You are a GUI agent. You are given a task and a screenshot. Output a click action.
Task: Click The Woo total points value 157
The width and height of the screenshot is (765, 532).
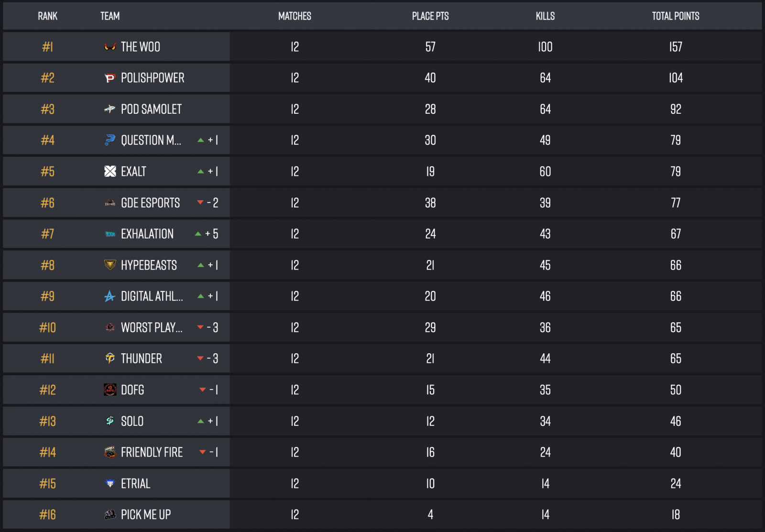tap(676, 47)
